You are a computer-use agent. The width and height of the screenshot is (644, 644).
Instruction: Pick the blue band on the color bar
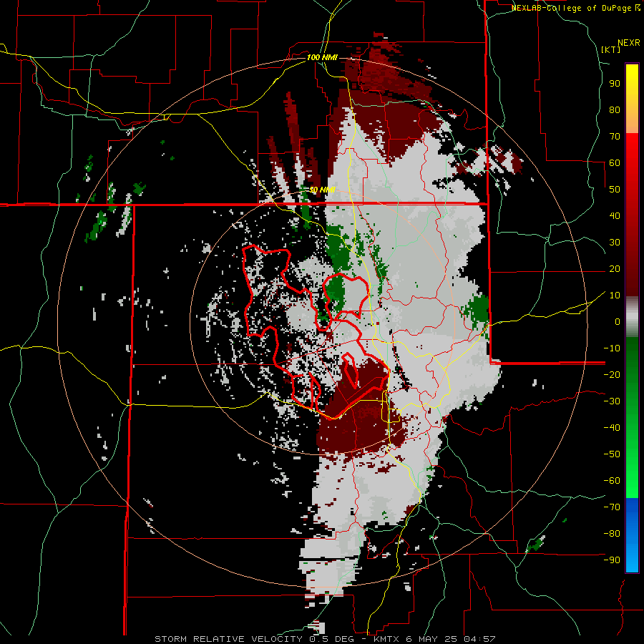tap(632, 535)
